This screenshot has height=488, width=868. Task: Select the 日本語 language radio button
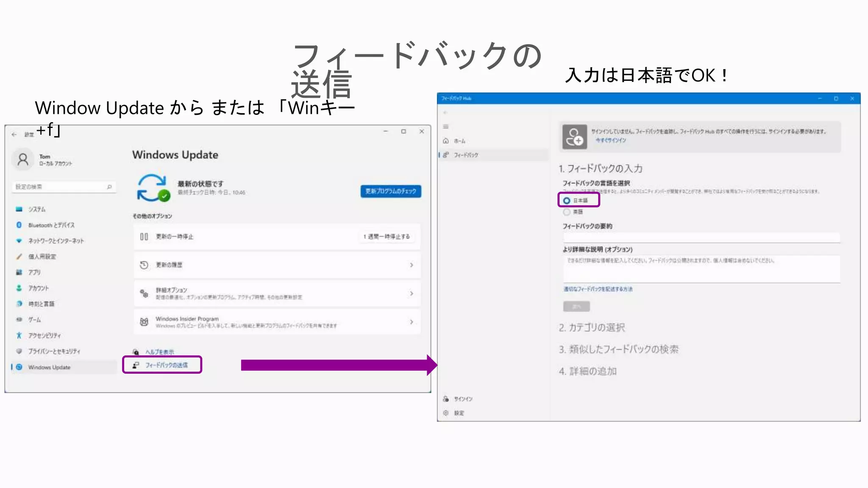pos(567,200)
